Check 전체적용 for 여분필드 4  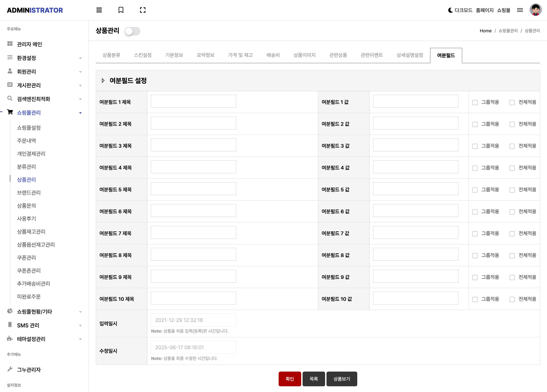click(512, 168)
